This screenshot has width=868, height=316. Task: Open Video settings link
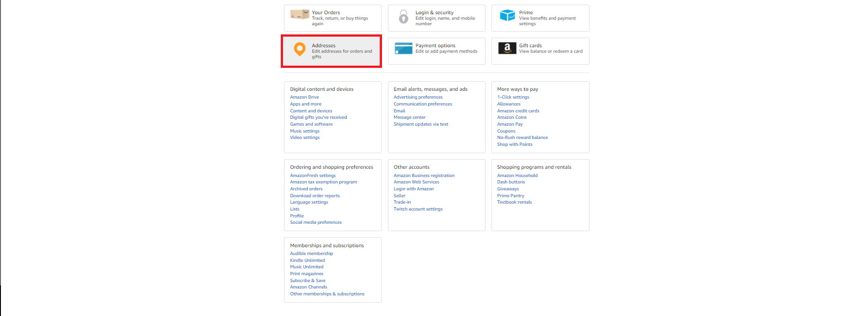click(305, 138)
